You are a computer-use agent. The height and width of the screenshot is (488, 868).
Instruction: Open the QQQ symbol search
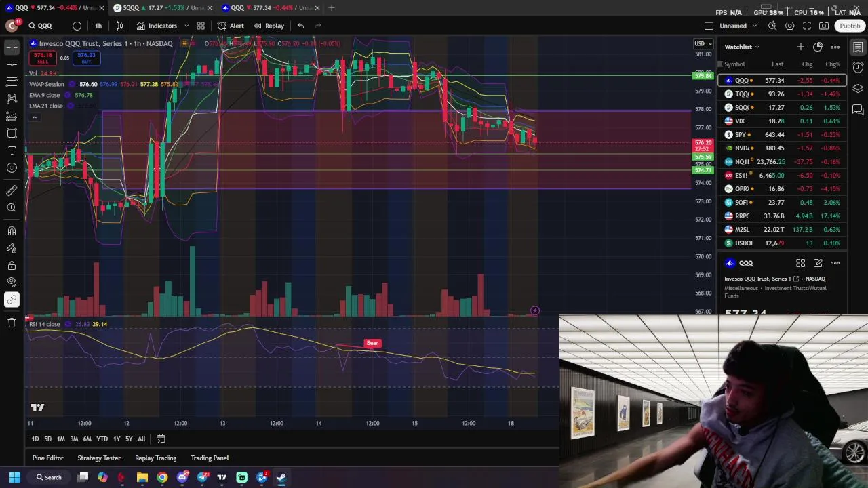tap(40, 26)
